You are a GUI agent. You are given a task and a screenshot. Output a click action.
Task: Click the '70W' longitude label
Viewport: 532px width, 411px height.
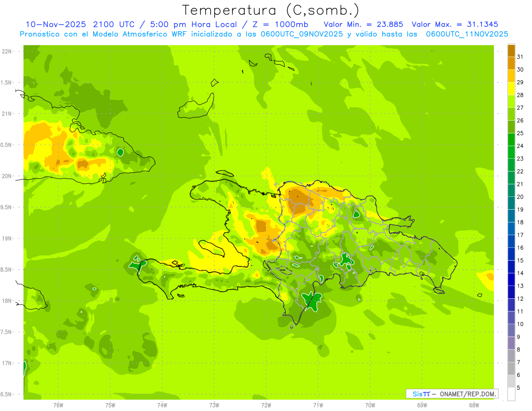pos(370,405)
